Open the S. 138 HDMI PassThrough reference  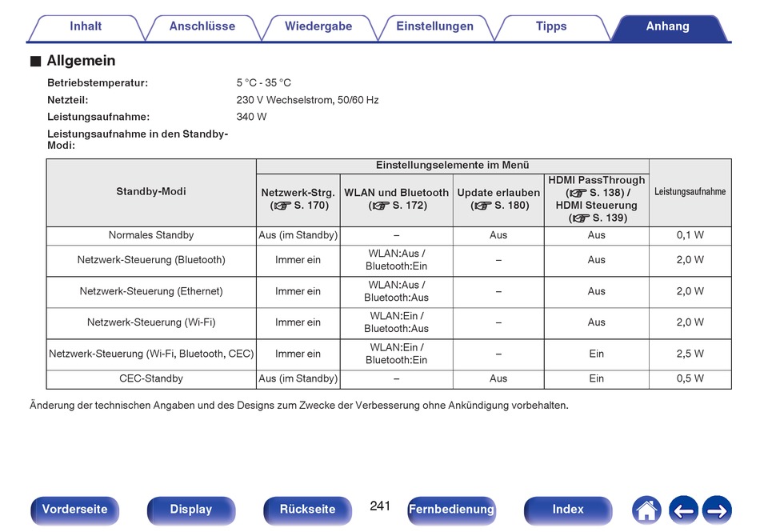[x=594, y=193]
